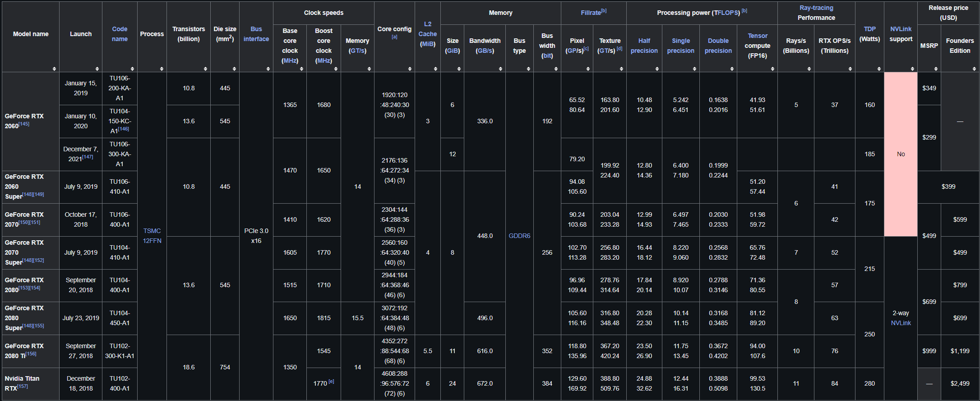Open citation [146] after TU104-150-KC-A1
Screen dimensions: 980x401
(x=124, y=129)
